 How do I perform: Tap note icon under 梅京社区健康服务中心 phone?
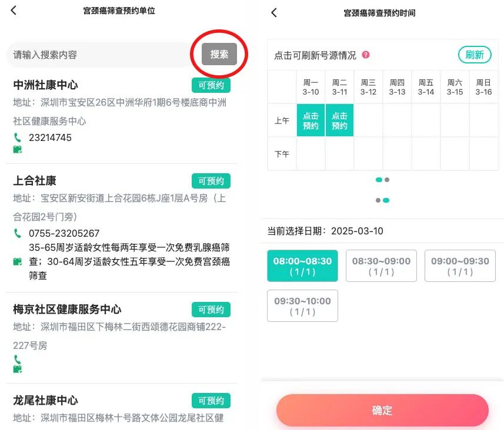(x=18, y=369)
